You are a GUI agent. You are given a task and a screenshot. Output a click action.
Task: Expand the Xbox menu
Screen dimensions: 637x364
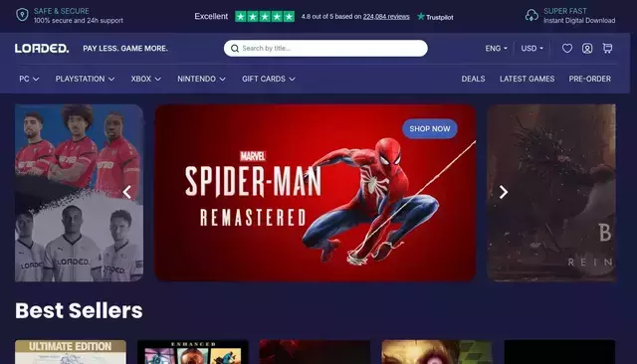146,79
